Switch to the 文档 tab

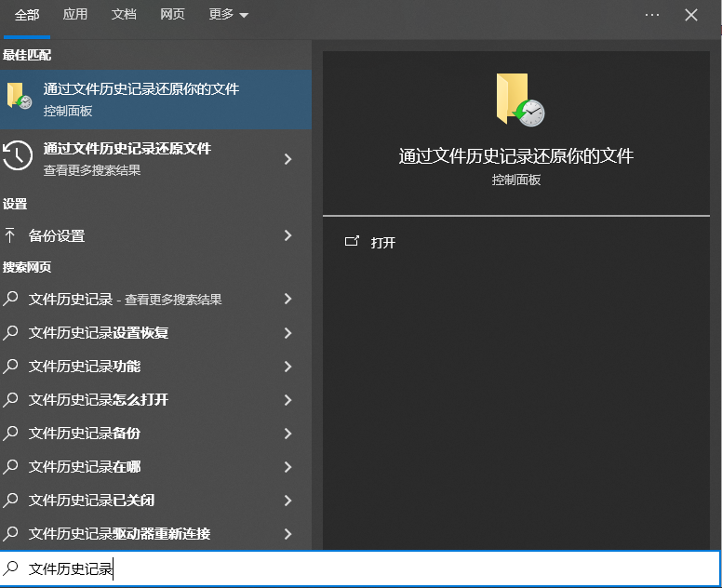(124, 14)
